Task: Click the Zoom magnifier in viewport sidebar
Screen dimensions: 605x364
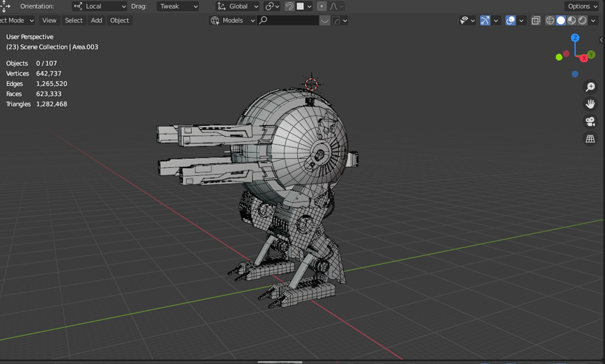Action: [x=590, y=86]
